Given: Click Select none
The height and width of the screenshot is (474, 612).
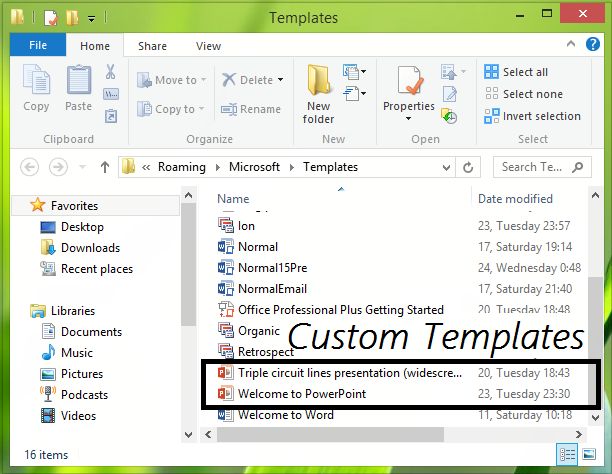Looking at the screenshot, I should click(523, 94).
